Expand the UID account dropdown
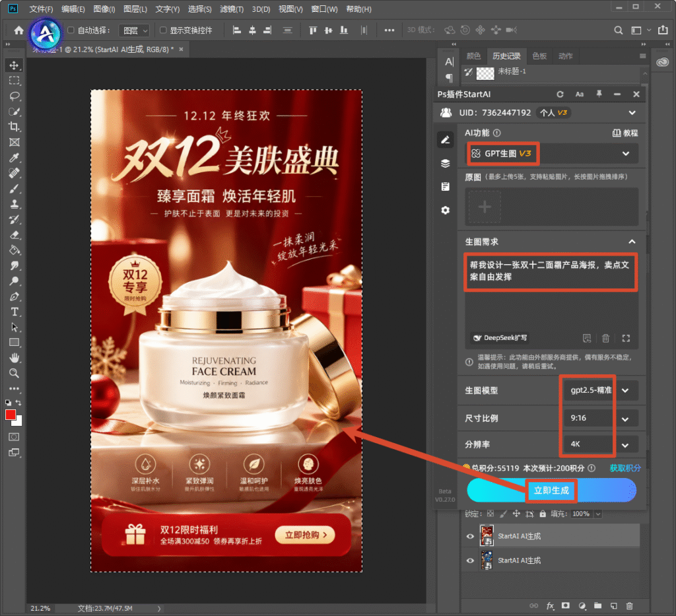Screen dimensions: 676x616 click(x=632, y=112)
